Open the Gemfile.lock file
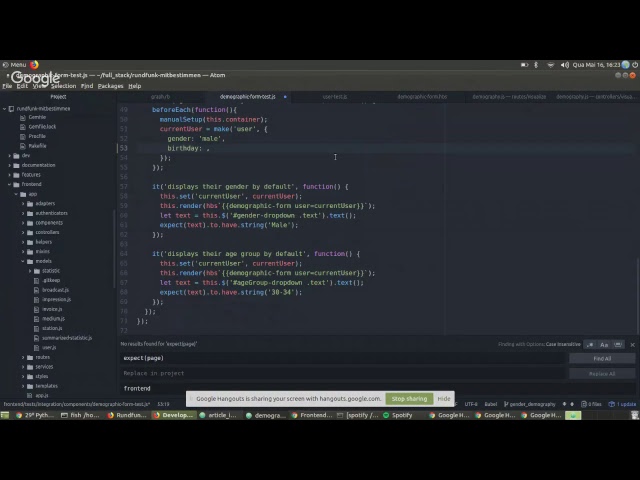 42,127
